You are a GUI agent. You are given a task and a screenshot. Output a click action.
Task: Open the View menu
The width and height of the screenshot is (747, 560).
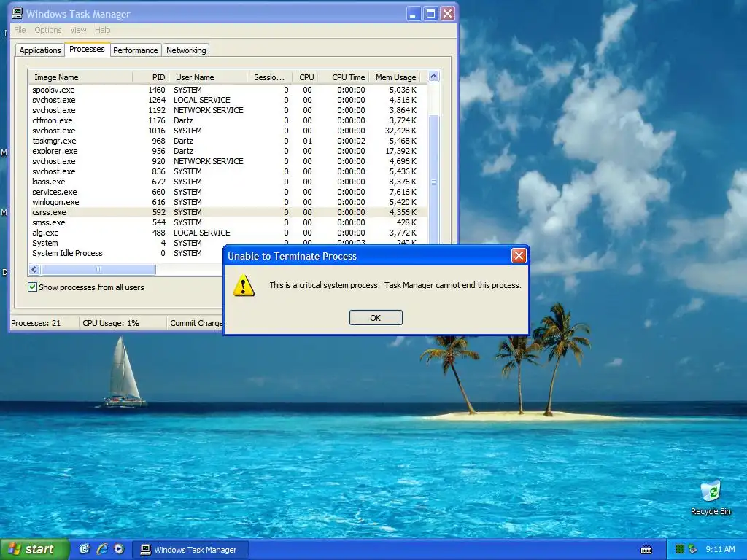point(78,30)
